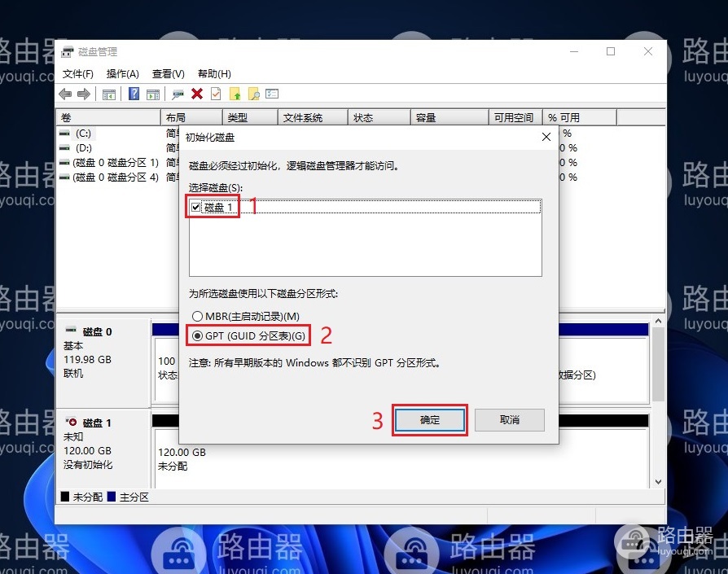Click the red X delete icon
This screenshot has width=728, height=574.
coord(197,94)
